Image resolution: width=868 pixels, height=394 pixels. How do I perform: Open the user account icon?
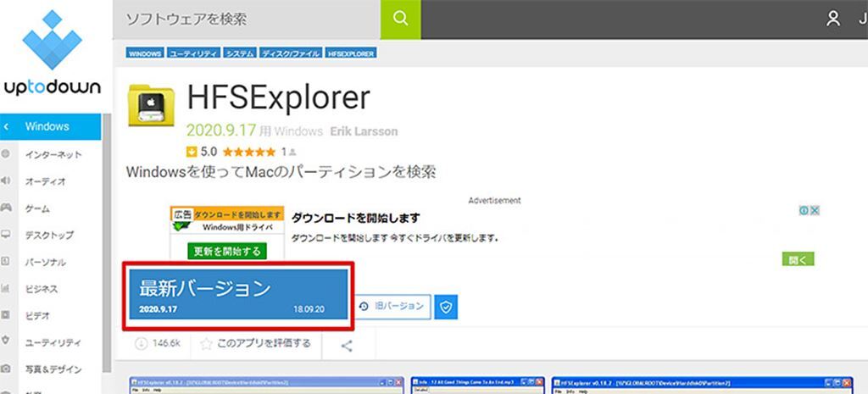coord(833,19)
